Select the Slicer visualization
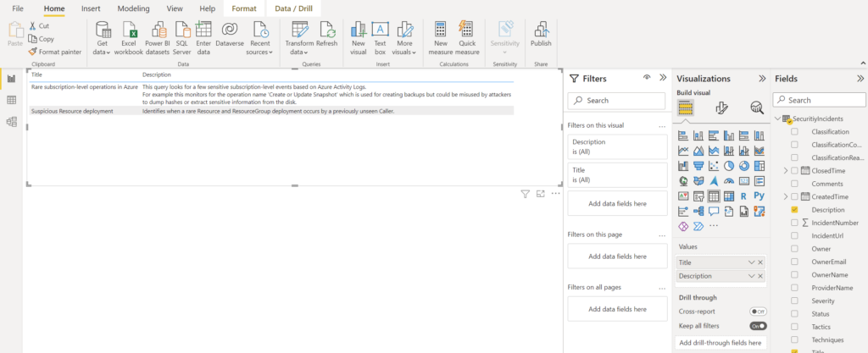The width and height of the screenshot is (868, 353). (698, 196)
